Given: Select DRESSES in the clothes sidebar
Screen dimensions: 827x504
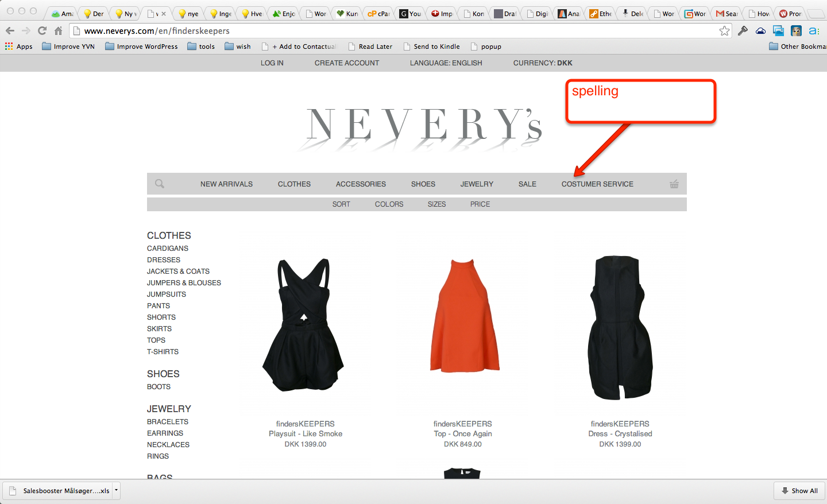Looking at the screenshot, I should (x=164, y=260).
